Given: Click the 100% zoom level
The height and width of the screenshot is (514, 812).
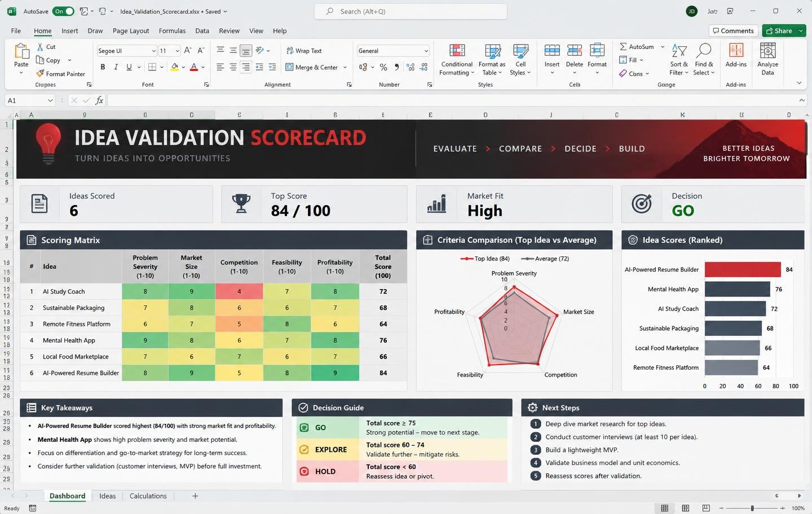Looking at the screenshot, I should pos(798,508).
